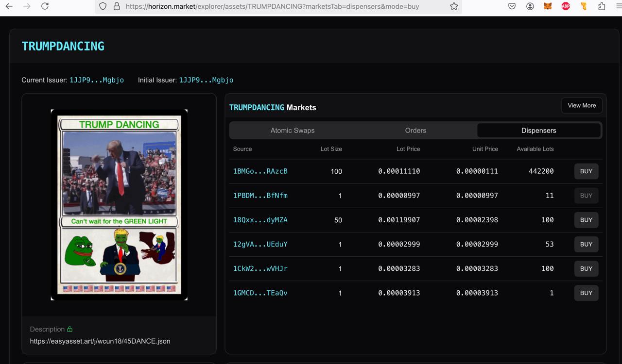Click the Lot Price column header
The height and width of the screenshot is (364, 622).
point(408,149)
